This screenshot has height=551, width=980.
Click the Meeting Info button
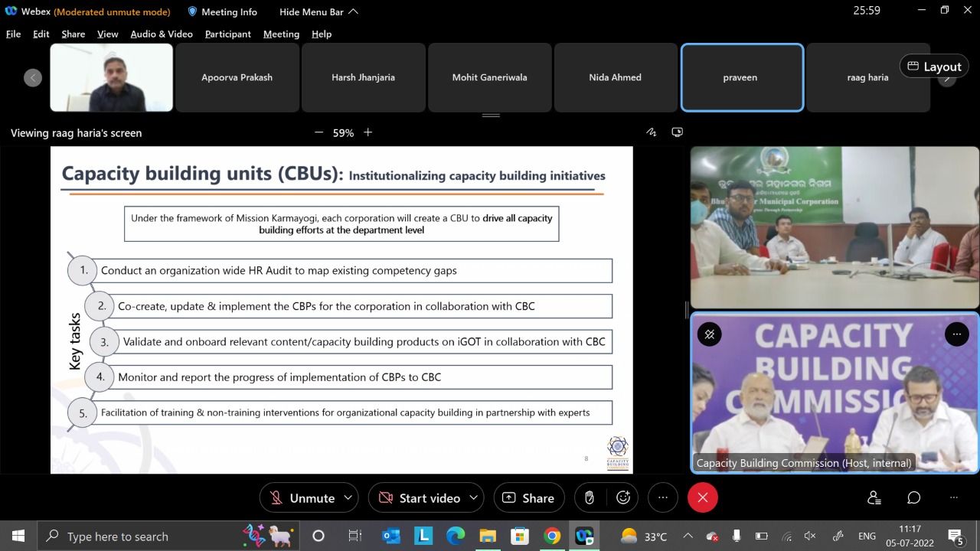[x=222, y=11]
